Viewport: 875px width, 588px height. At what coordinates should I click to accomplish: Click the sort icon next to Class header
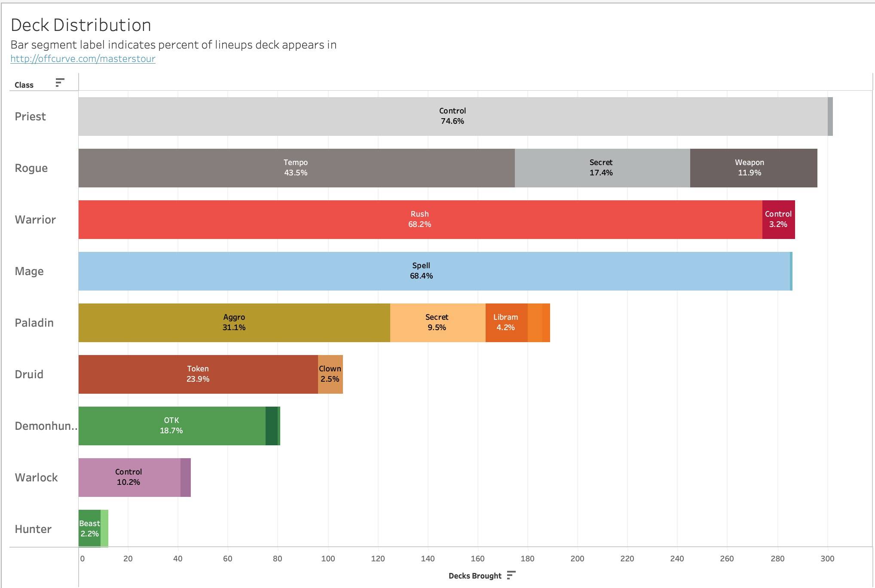click(60, 83)
